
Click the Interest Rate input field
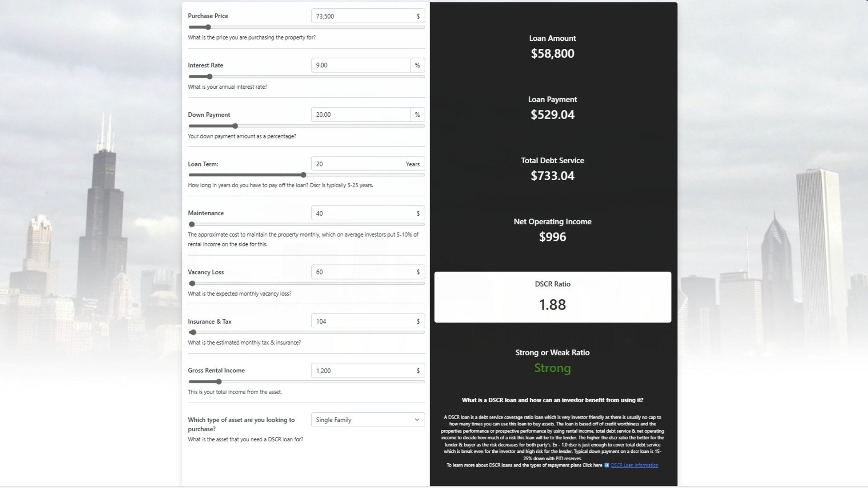(x=360, y=65)
